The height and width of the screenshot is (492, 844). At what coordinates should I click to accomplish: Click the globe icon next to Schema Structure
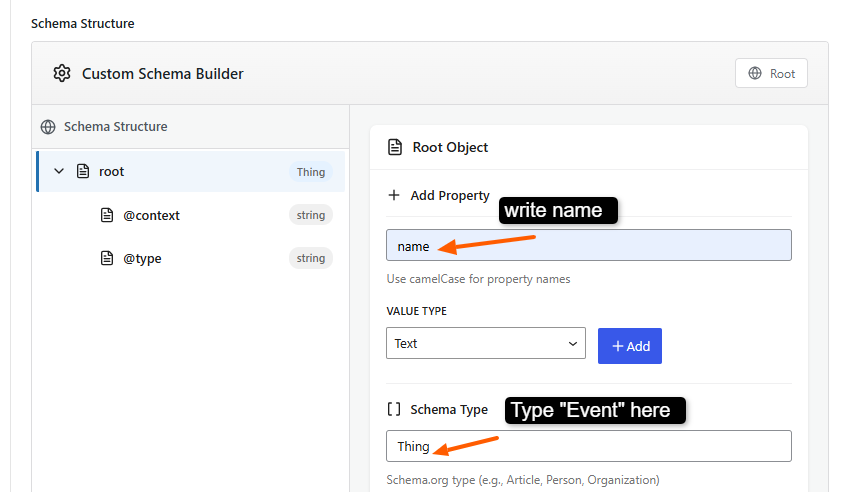(48, 127)
